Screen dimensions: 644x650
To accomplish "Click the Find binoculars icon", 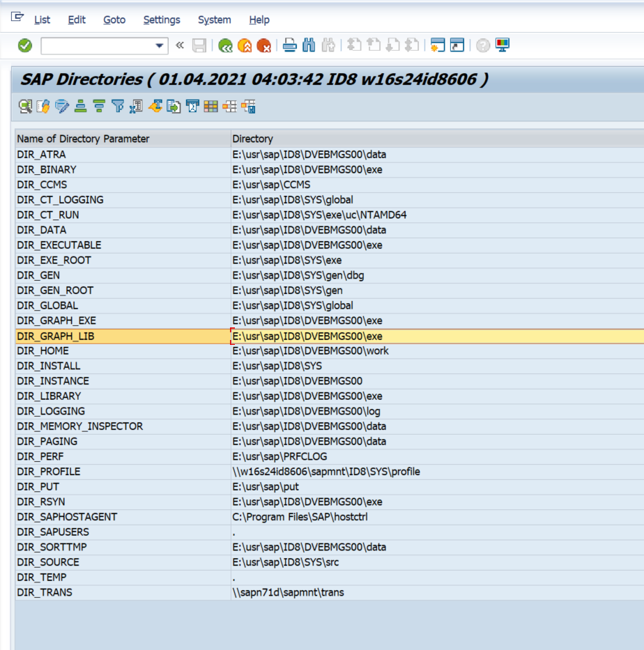I will [309, 46].
